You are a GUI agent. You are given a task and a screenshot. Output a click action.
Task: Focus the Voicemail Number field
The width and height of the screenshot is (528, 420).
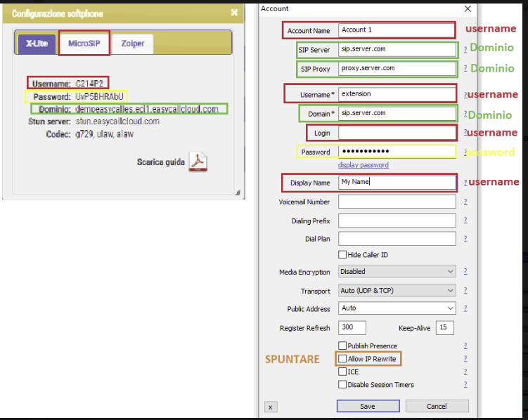tap(397, 202)
